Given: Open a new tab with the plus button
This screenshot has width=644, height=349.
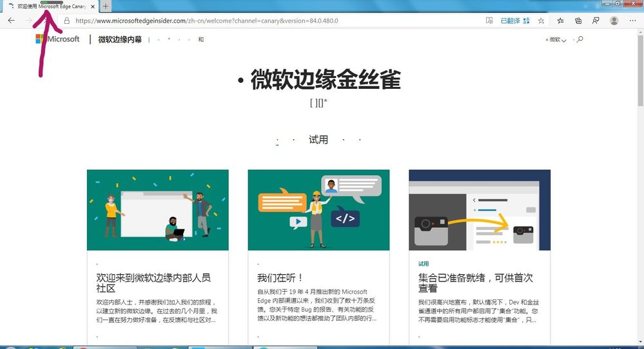Looking at the screenshot, I should 106,6.
